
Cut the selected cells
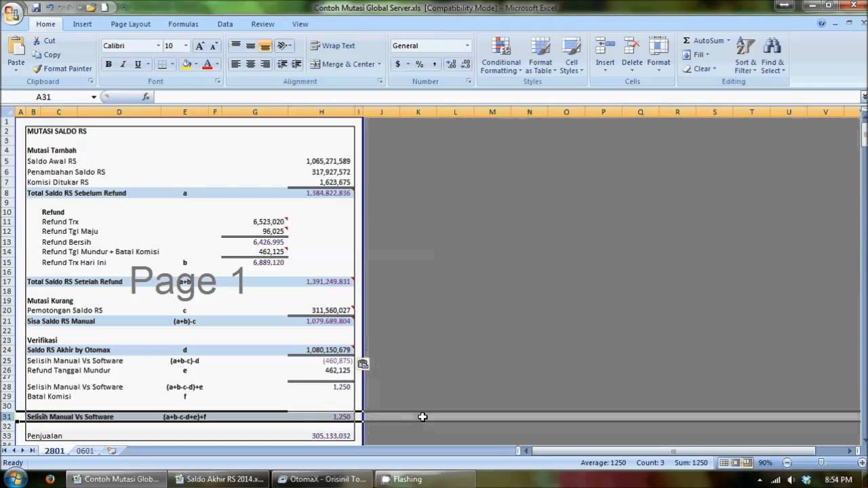(x=44, y=41)
